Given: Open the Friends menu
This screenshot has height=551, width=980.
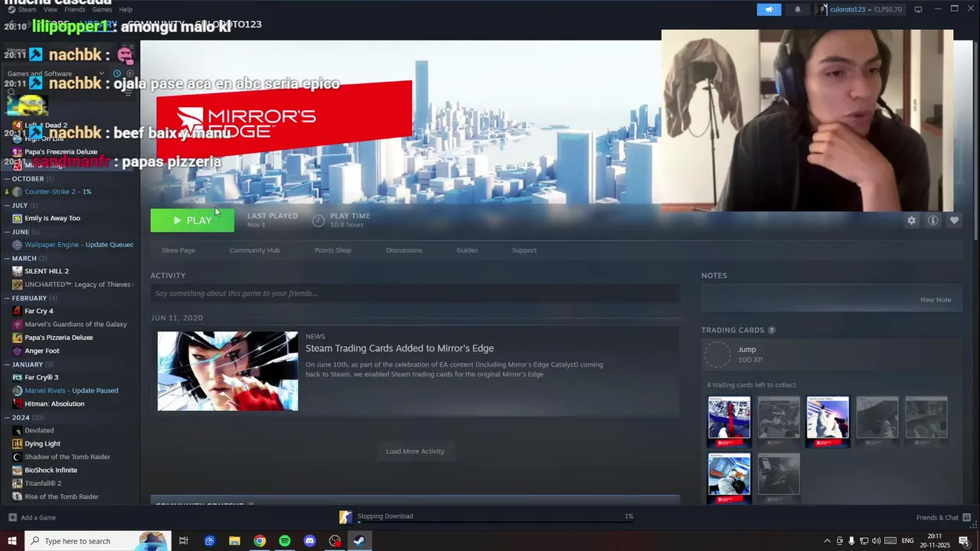Looking at the screenshot, I should (75, 9).
